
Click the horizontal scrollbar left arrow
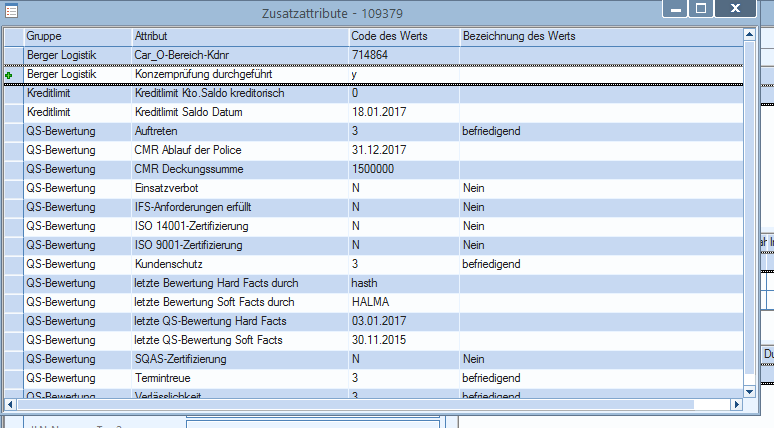coord(10,404)
